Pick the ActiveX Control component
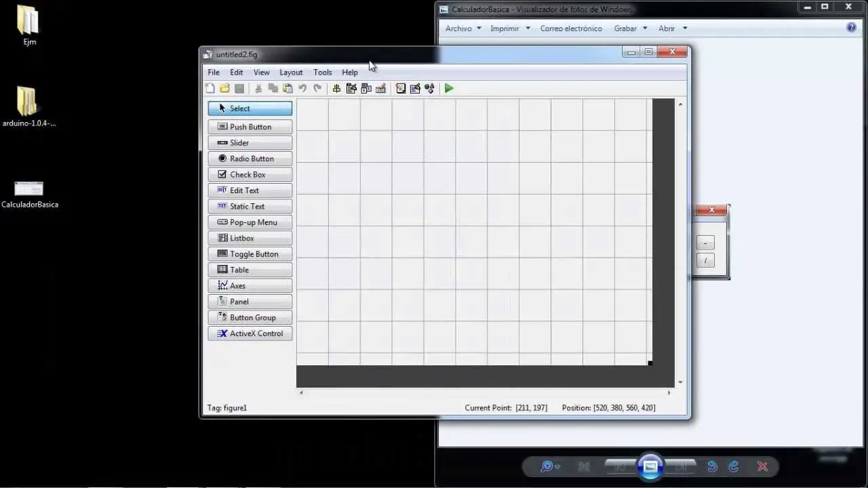Screen dimensions: 868x488 coord(250,333)
